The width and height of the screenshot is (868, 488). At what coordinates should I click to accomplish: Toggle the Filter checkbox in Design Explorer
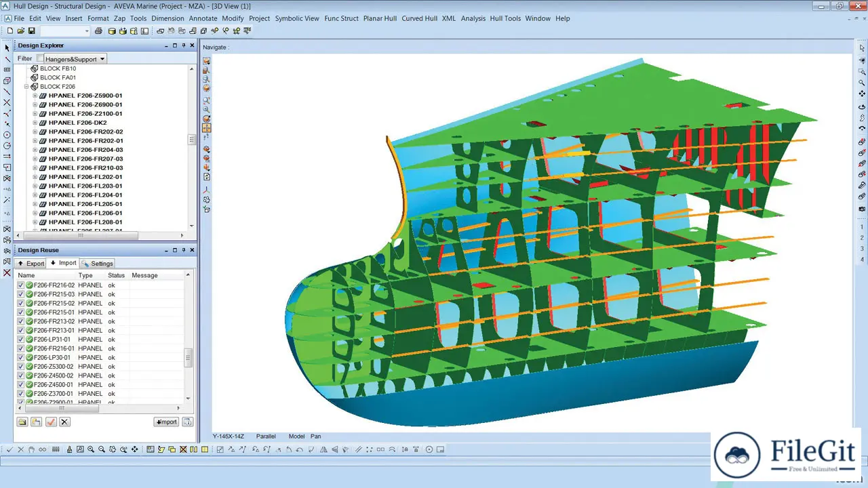39,59
